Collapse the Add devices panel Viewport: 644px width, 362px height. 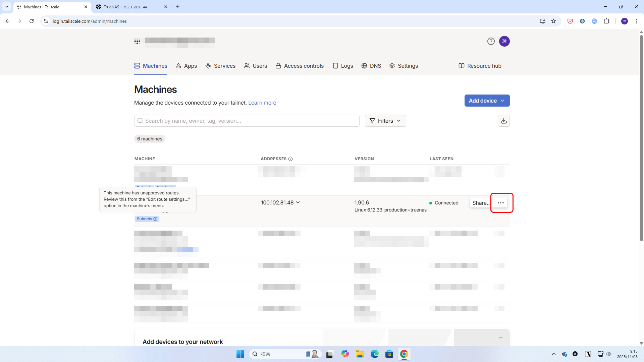500,338
